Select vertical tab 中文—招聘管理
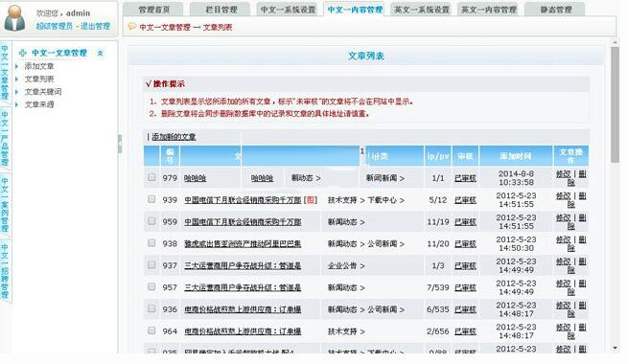The height and width of the screenshot is (364, 627). pyautogui.click(x=5, y=271)
